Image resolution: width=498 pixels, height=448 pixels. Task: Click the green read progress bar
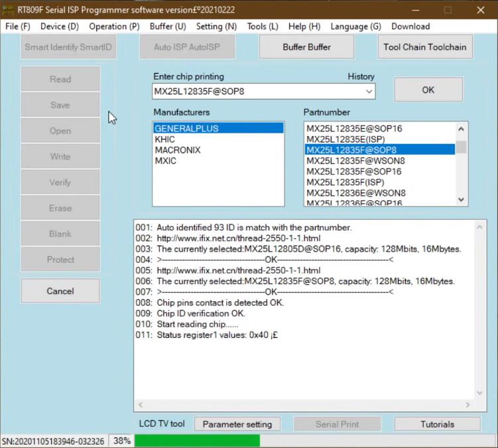tap(197, 441)
